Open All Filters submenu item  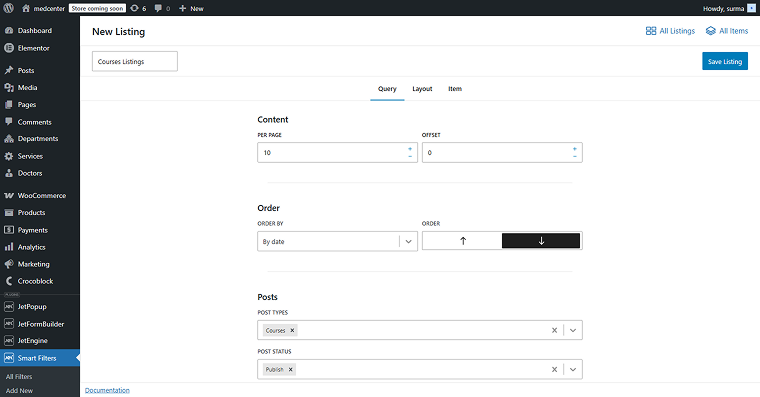coord(19,377)
